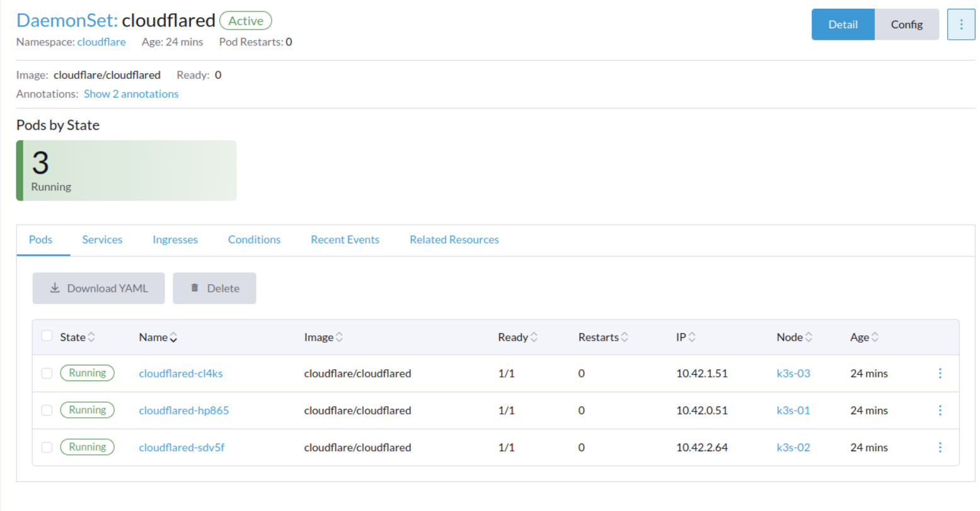980x511 pixels.
Task: Switch to the Config view
Action: [x=906, y=25]
